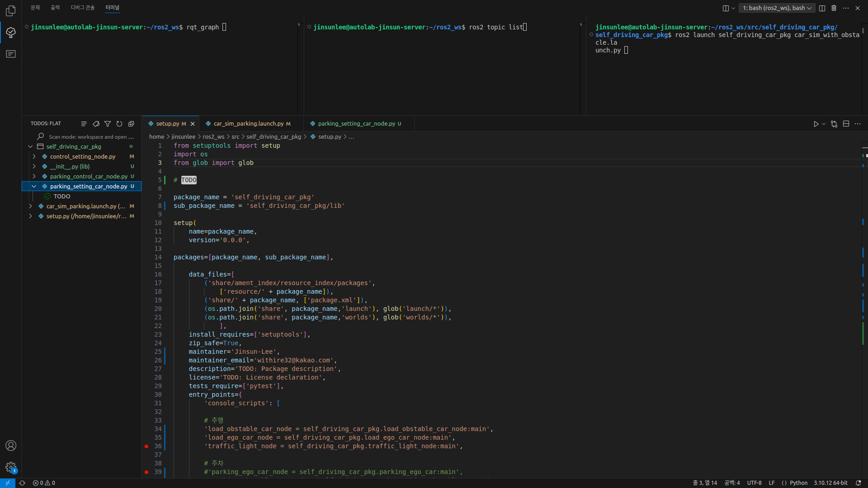Switch to the 디버그 콘솔 panel tab
This screenshot has height=488, width=868.
(83, 8)
